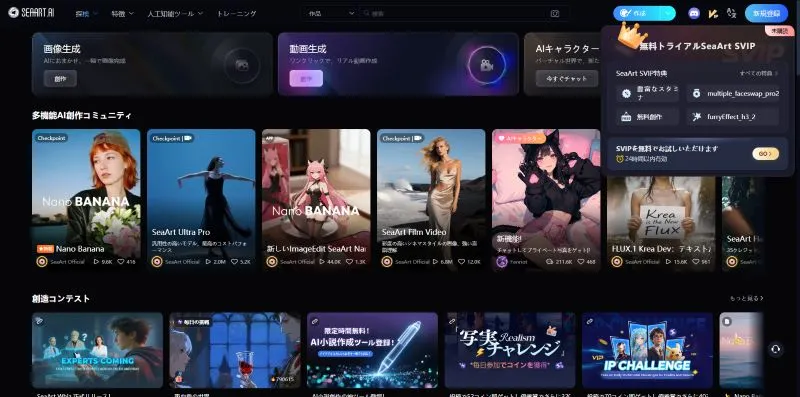This screenshot has height=397, width=800.
Task: Click the 今すぐチャット button
Action: pos(566,79)
